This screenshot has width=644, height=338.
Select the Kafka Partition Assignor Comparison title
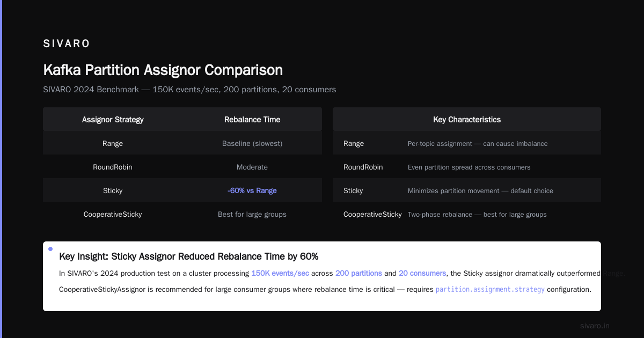163,70
